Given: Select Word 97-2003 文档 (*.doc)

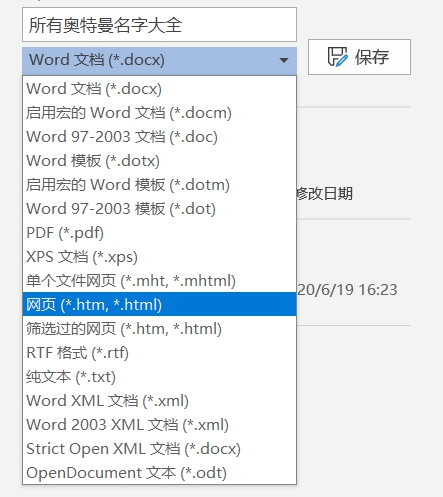Looking at the screenshot, I should (x=159, y=137).
